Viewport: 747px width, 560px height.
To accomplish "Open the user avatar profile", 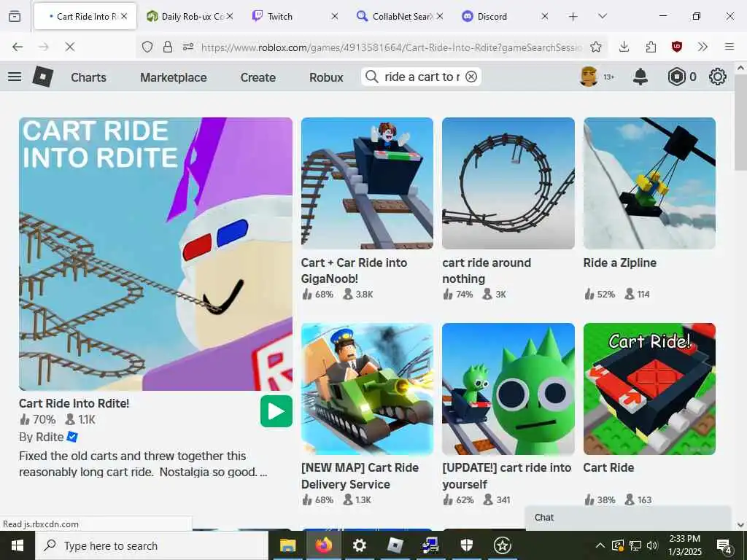I will click(589, 77).
